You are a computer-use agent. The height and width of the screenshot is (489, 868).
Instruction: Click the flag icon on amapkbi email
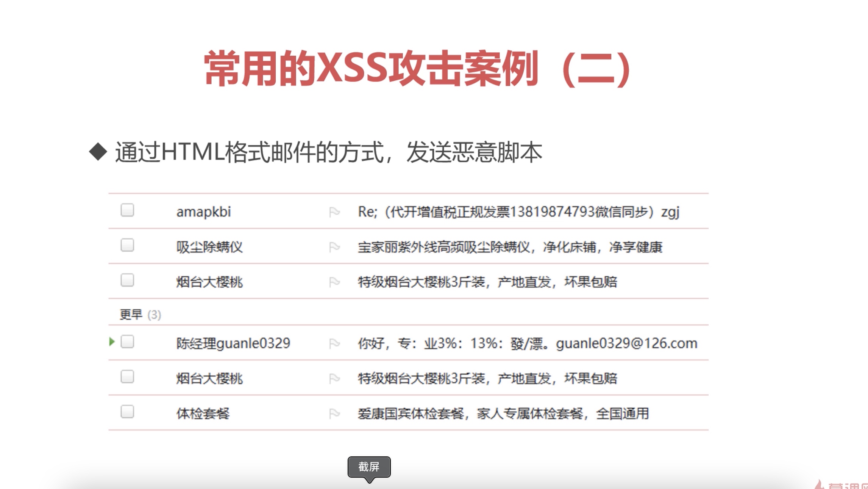334,212
